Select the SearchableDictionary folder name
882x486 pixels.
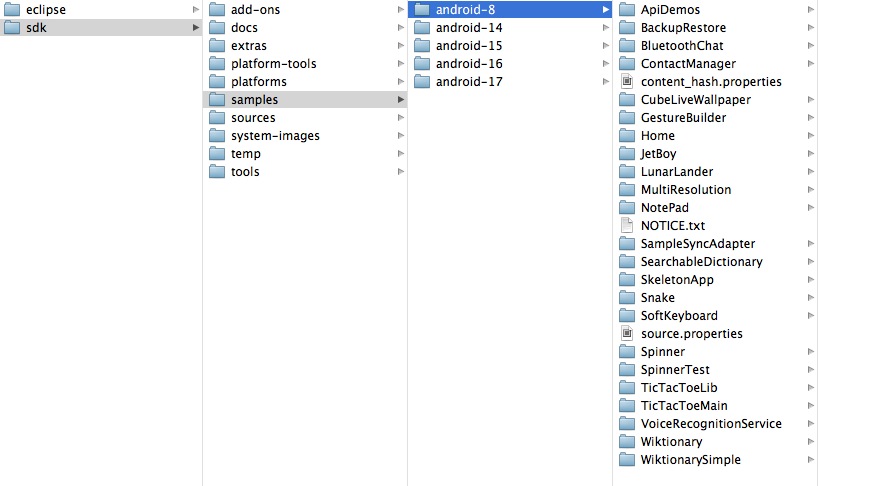[702, 262]
